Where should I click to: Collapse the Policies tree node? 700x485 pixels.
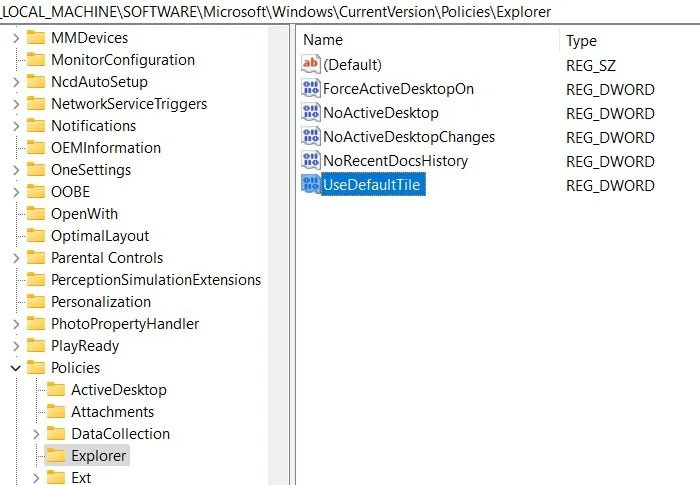16,368
